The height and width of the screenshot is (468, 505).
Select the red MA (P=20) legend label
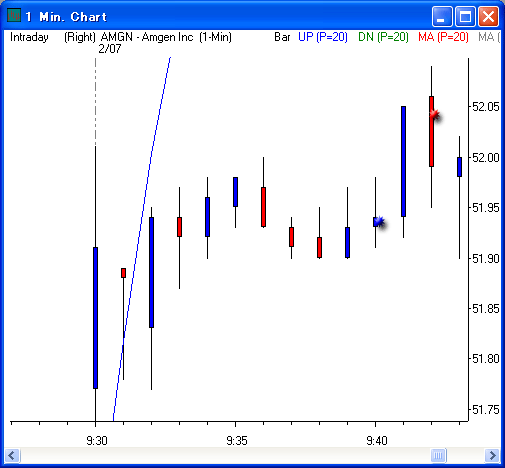[x=443, y=37]
